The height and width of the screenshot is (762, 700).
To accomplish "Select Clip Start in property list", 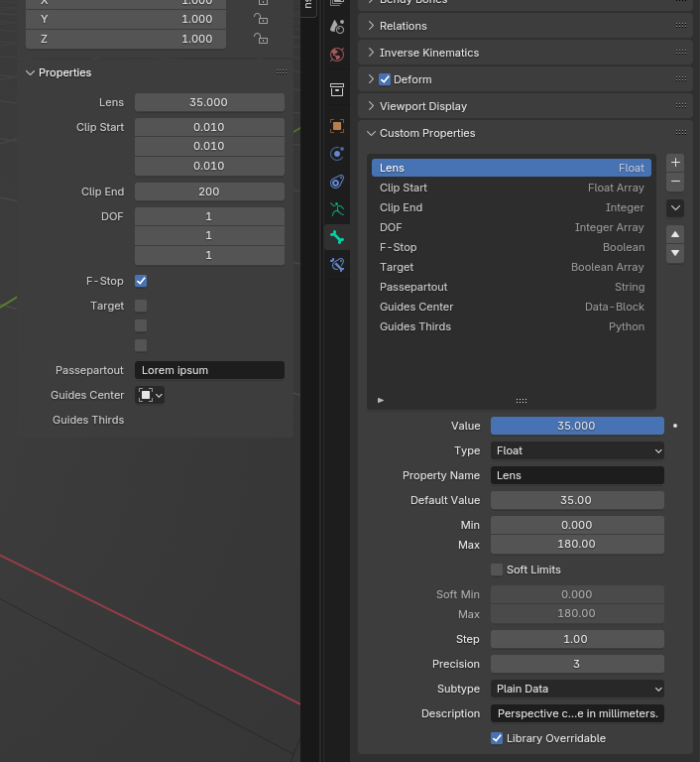I will (512, 188).
